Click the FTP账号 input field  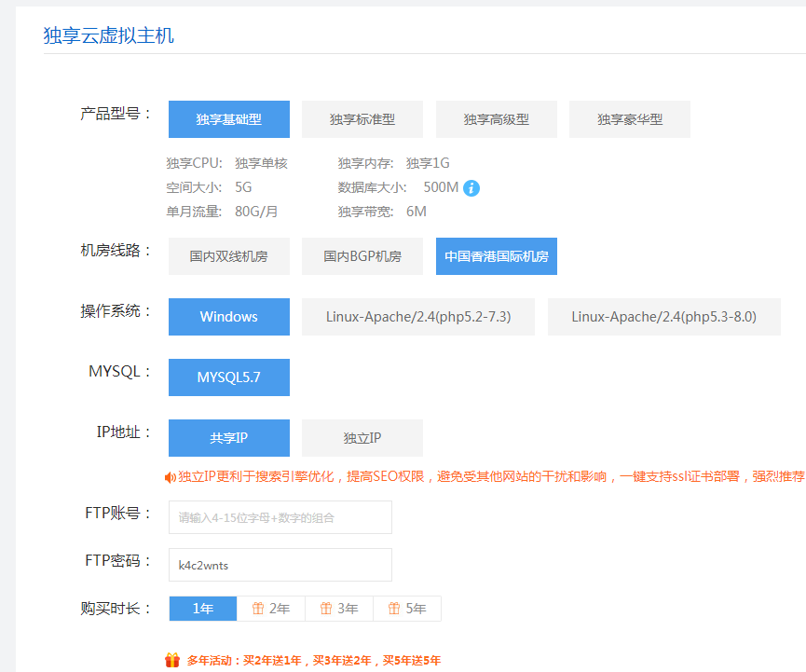point(280,517)
